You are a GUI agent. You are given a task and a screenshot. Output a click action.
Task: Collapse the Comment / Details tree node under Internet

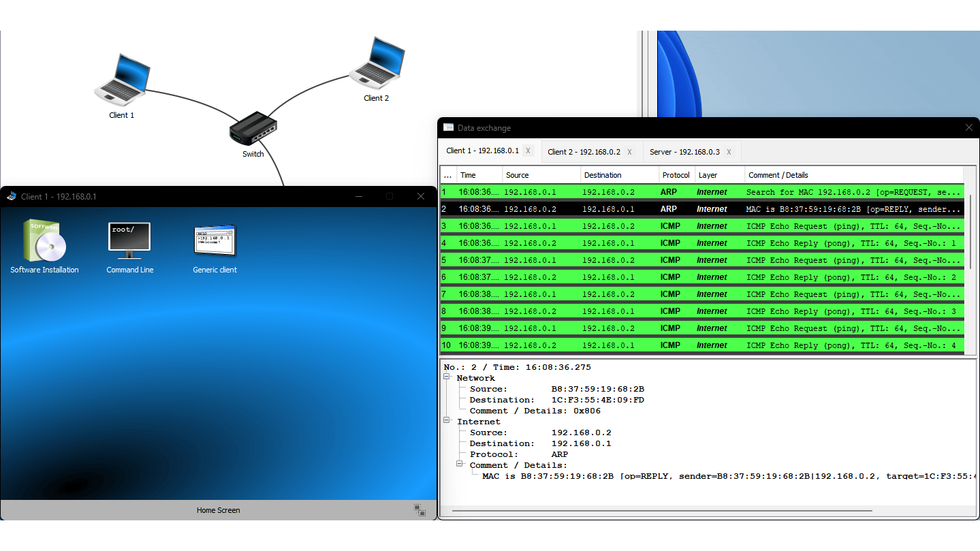(460, 465)
